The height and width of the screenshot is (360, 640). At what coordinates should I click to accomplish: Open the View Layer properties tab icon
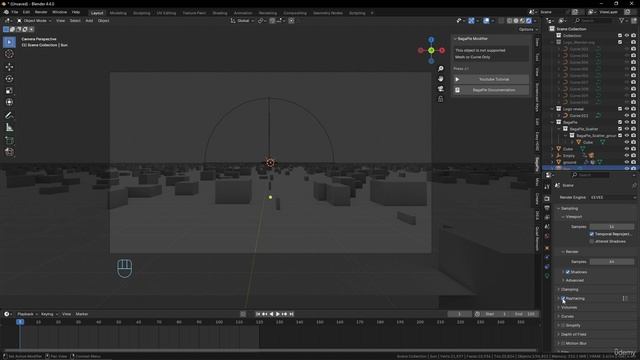click(x=547, y=217)
